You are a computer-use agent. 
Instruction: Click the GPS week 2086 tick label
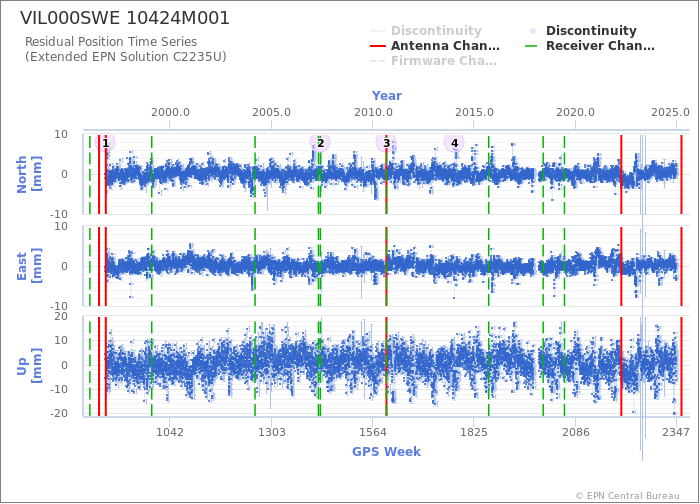tap(575, 432)
